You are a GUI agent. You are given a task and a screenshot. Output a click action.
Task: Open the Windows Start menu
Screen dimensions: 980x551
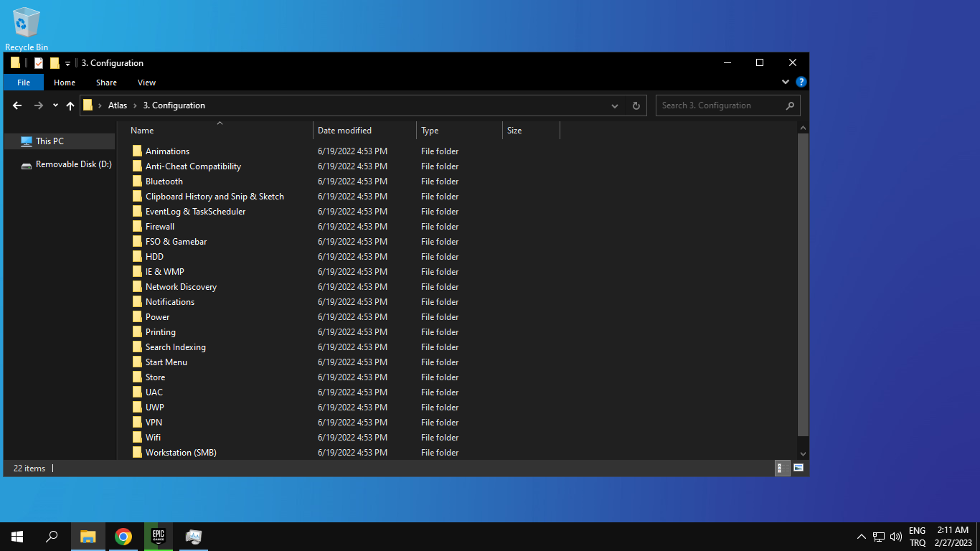pyautogui.click(x=17, y=537)
